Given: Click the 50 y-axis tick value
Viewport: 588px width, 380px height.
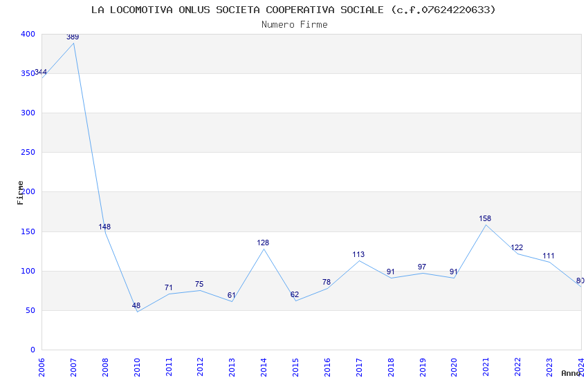Looking at the screenshot, I should coord(30,310).
